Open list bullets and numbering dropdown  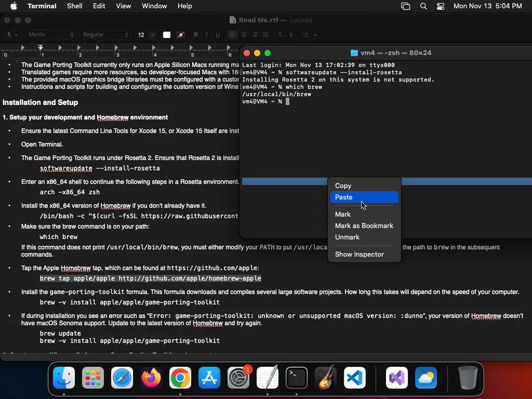(309, 35)
